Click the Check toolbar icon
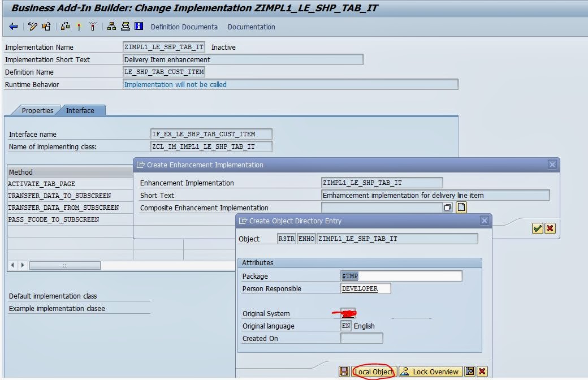The width and height of the screenshot is (588, 380). 65,26
